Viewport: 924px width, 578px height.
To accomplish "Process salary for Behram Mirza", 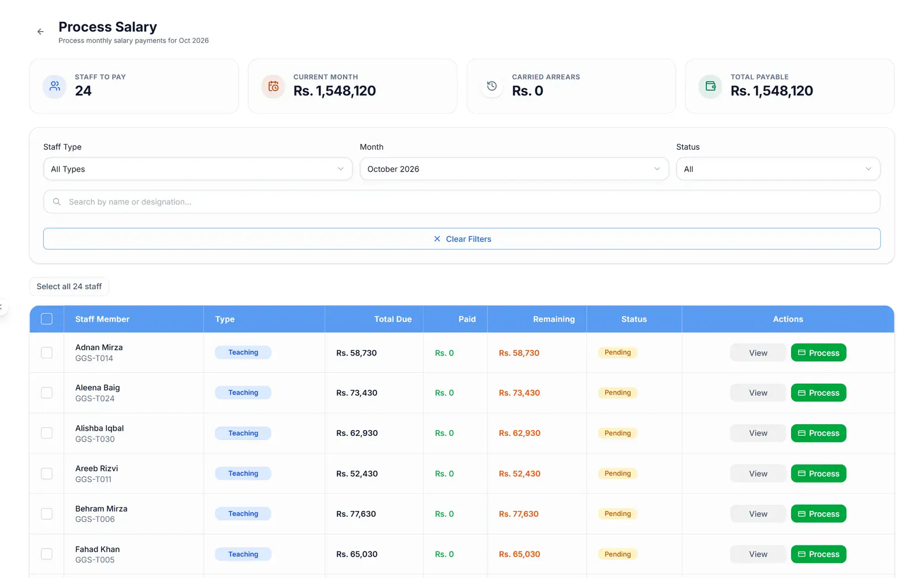I will pos(818,514).
